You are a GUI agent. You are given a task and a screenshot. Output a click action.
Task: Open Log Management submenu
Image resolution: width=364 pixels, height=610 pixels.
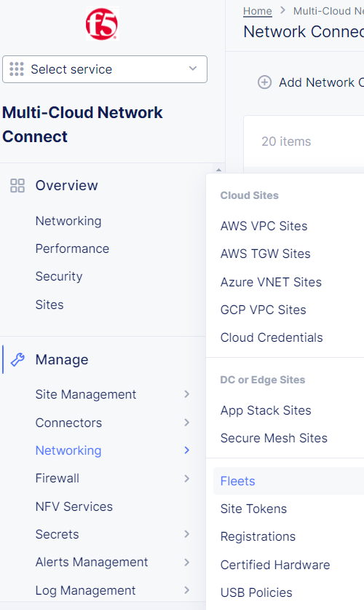tap(187, 590)
